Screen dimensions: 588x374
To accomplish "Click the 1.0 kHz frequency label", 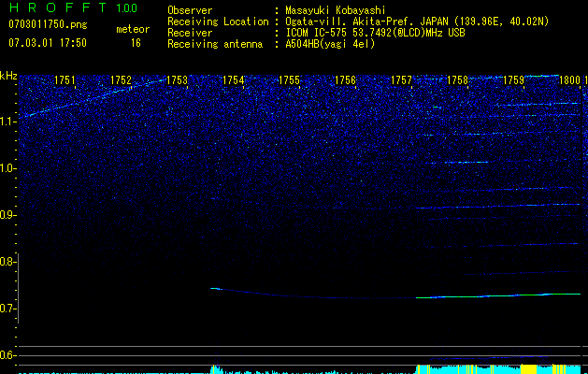I will click(8, 168).
